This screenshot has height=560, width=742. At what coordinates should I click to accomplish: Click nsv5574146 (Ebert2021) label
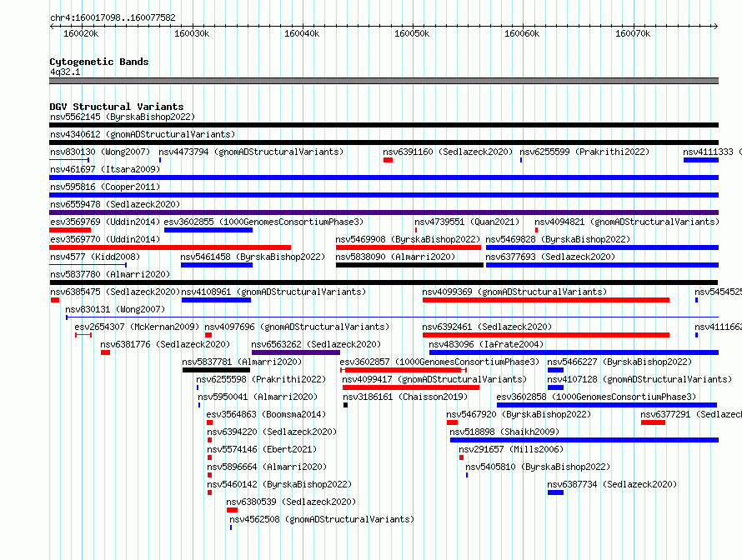[x=262, y=449]
